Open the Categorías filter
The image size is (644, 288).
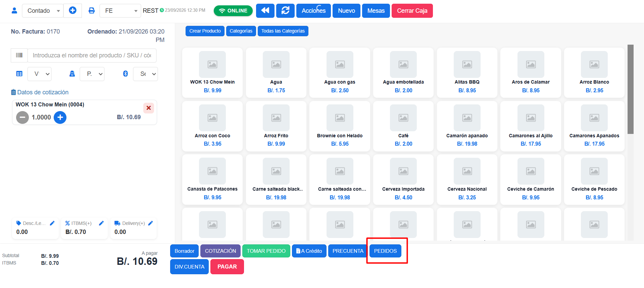241,31
